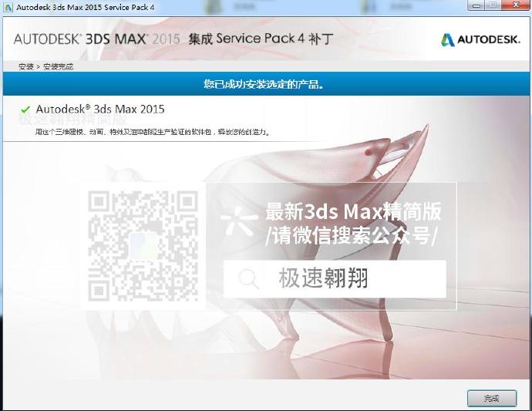This screenshot has height=411, width=532.
Task: Click the 完成 (Finish) button
Action: point(491,398)
